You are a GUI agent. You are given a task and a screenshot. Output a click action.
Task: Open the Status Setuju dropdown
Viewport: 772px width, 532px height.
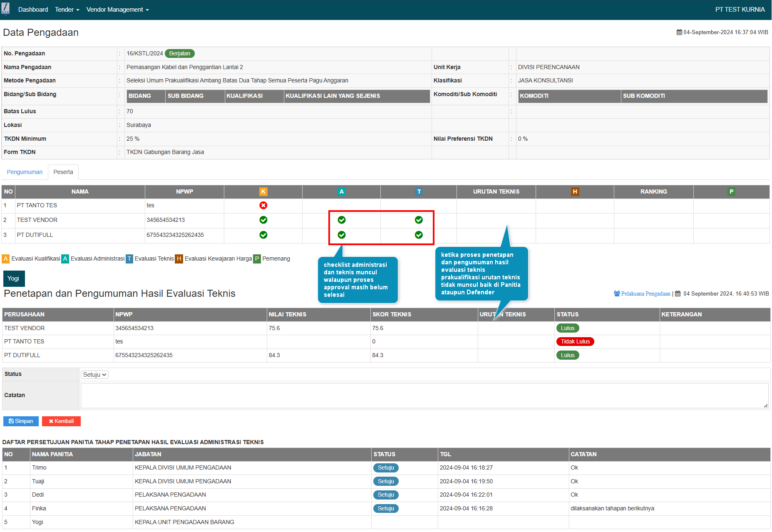pos(94,375)
